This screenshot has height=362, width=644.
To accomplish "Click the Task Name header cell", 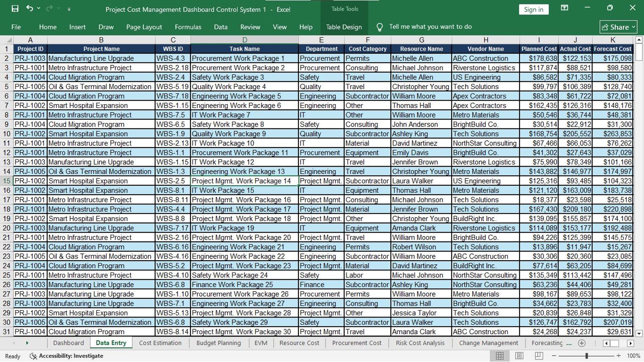I will 245,49.
